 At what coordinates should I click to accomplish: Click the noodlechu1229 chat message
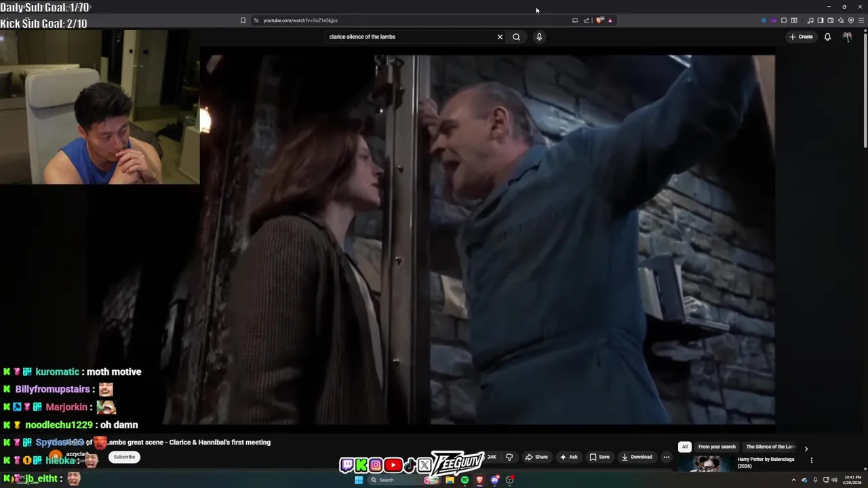(x=119, y=425)
